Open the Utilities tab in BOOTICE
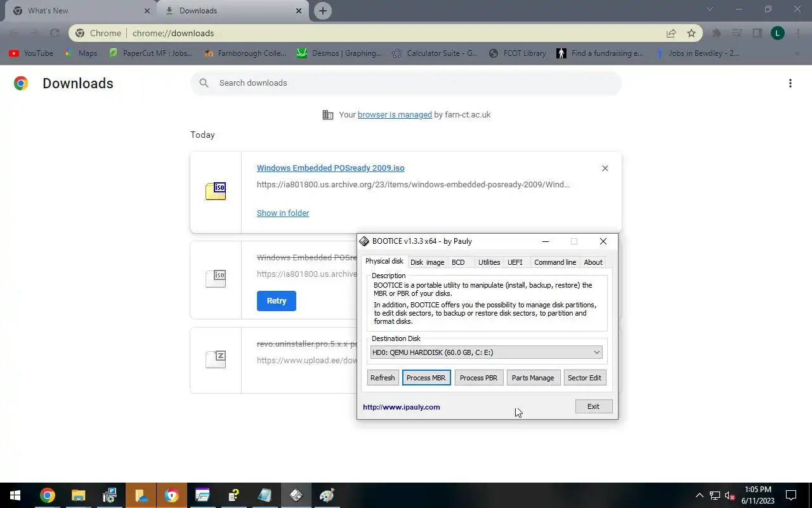 click(x=489, y=262)
